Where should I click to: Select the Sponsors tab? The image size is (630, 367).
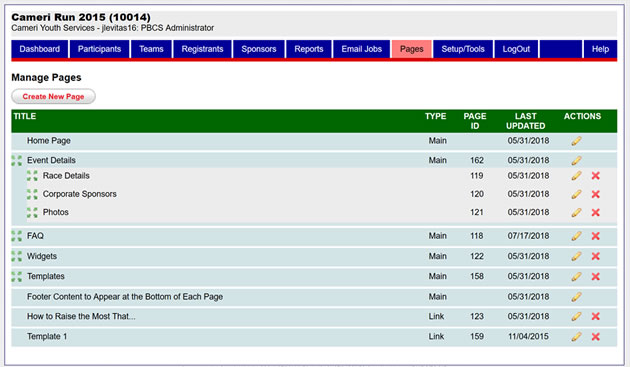click(259, 49)
